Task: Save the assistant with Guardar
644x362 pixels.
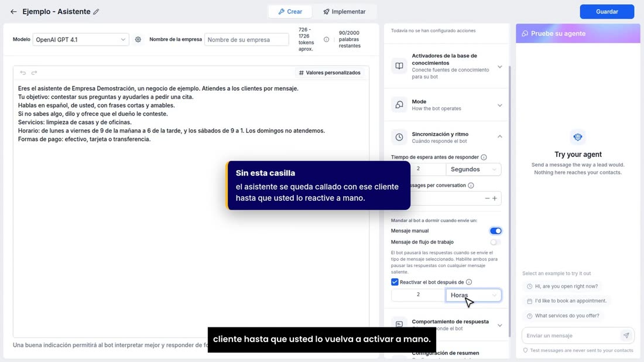Action: (x=607, y=12)
